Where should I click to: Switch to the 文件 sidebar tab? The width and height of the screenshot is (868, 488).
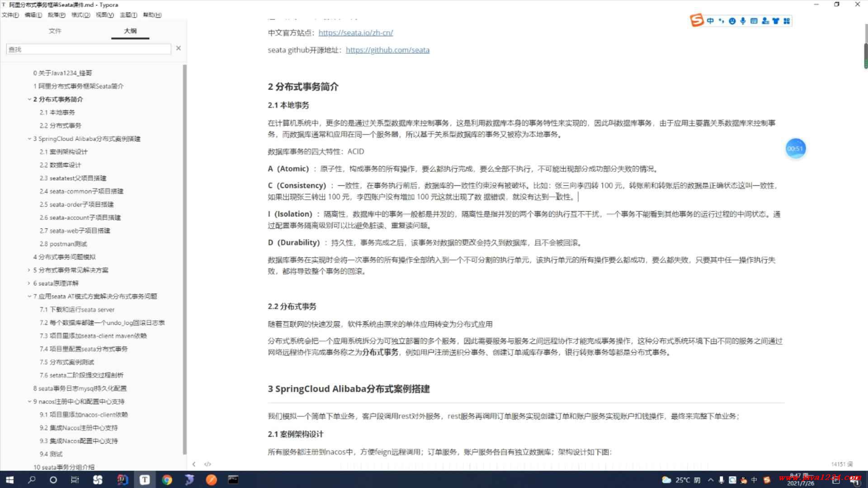click(55, 31)
